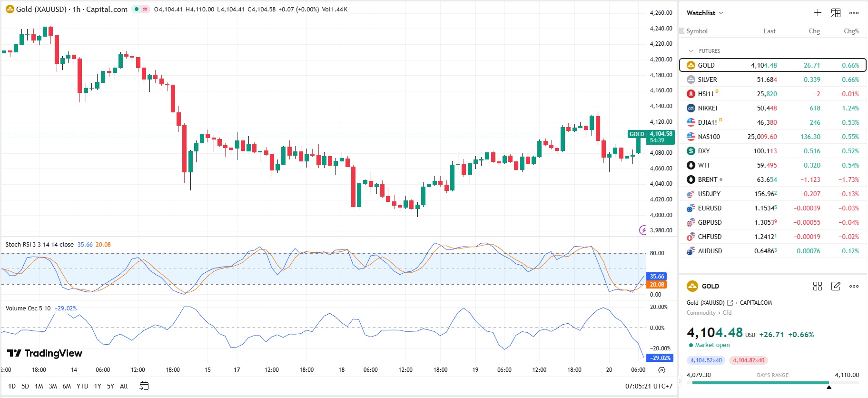Open the UTC+7 timezone menu

(649, 386)
